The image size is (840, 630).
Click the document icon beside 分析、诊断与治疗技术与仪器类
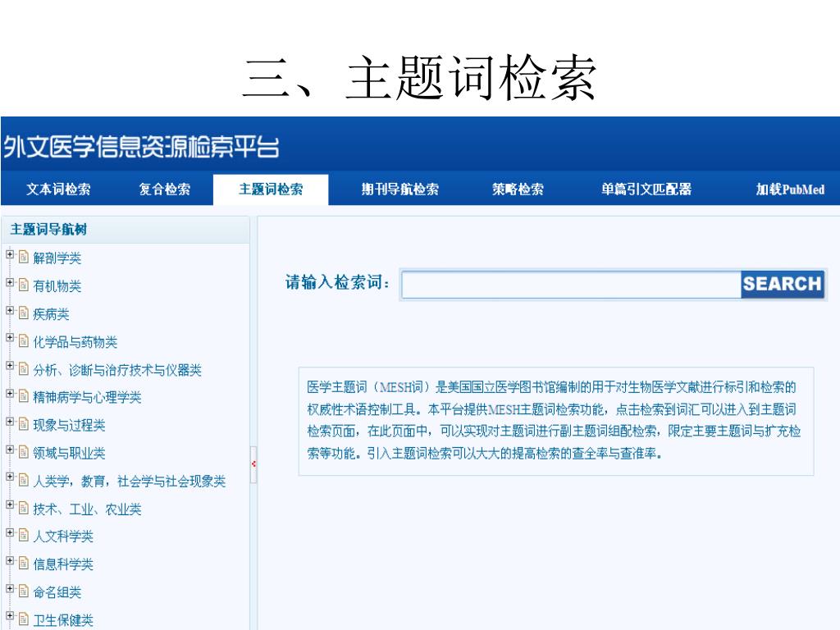click(x=24, y=368)
